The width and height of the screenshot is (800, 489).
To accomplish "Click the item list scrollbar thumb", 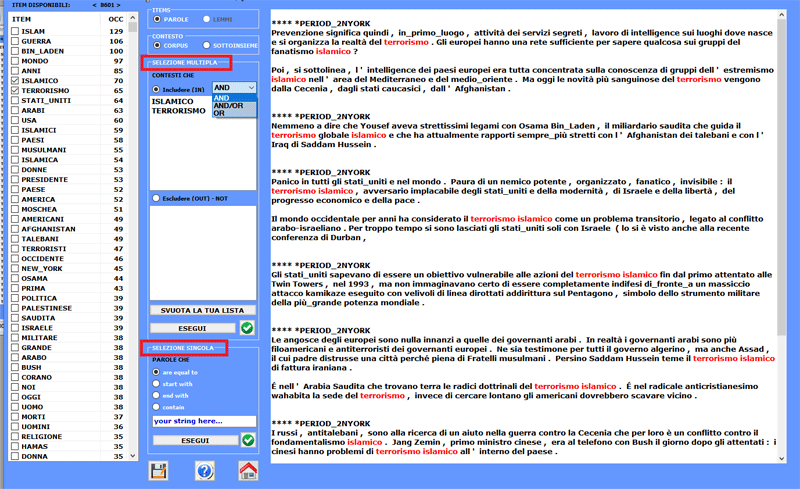I will coord(133,27).
